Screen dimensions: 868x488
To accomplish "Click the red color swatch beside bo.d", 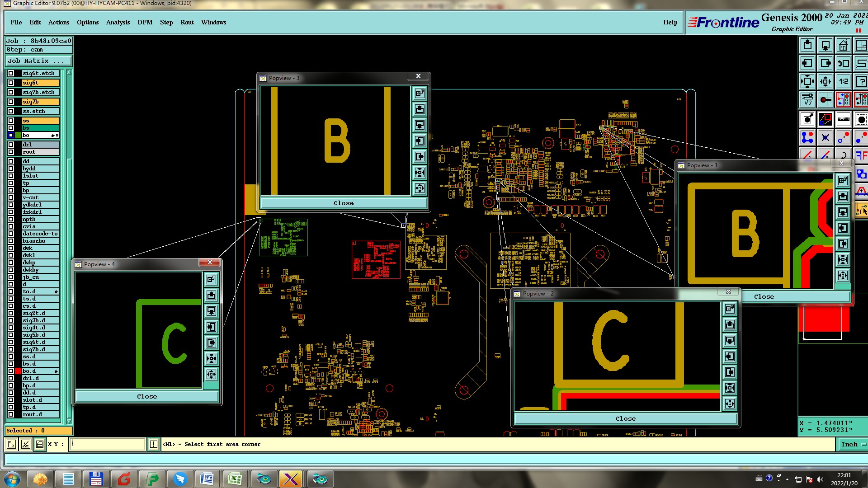I will (18, 371).
